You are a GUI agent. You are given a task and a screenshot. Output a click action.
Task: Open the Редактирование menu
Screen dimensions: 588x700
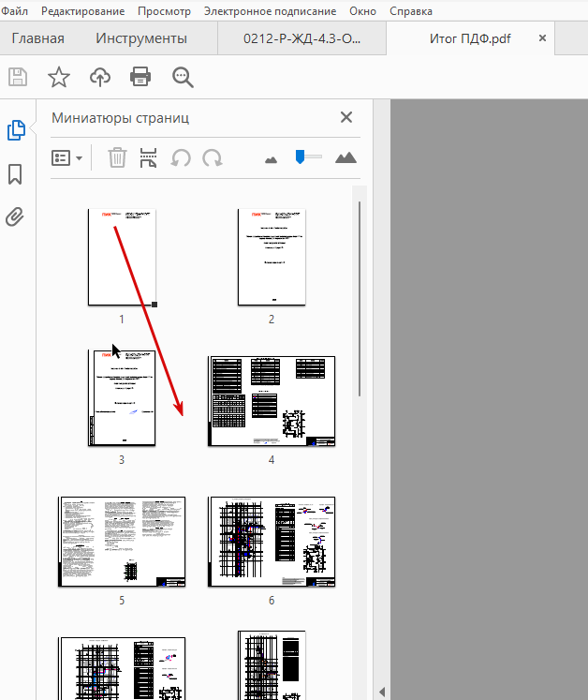pos(83,11)
